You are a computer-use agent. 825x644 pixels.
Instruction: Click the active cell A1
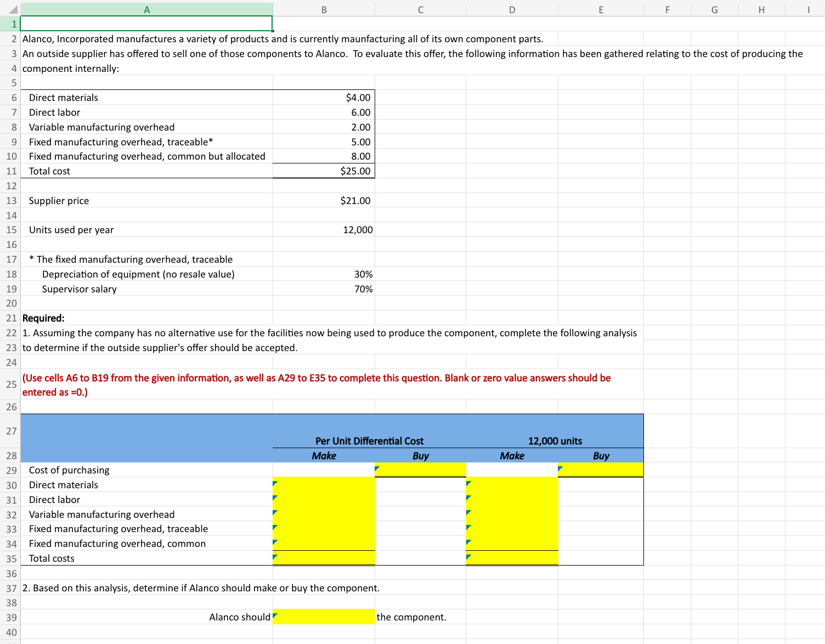146,24
